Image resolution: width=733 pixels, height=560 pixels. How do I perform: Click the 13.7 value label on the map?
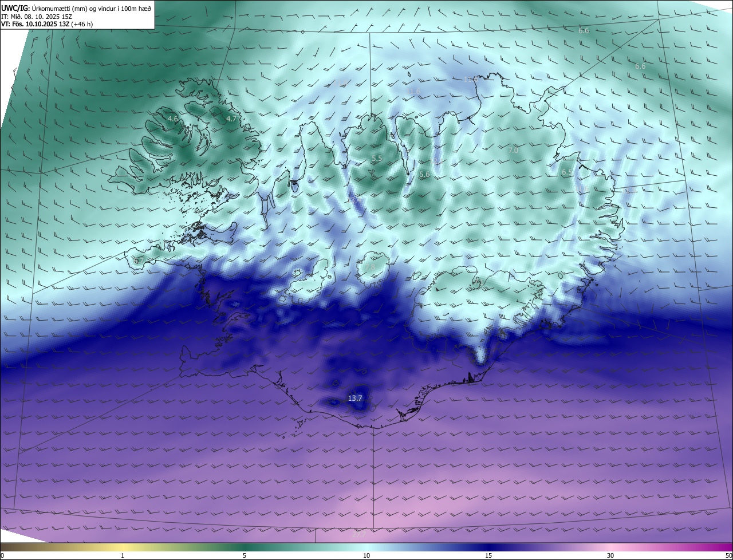[355, 398]
